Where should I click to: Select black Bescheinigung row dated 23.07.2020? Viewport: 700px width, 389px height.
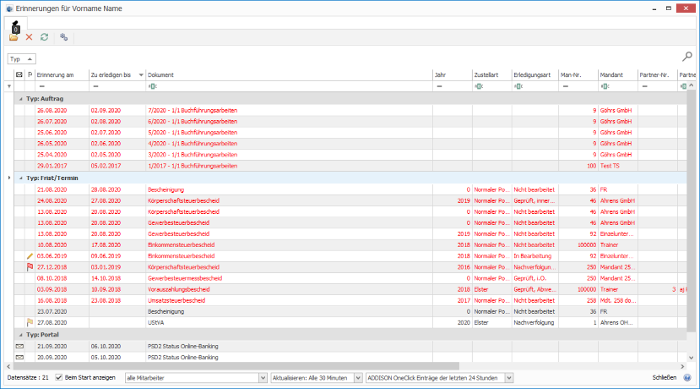pos(350,312)
